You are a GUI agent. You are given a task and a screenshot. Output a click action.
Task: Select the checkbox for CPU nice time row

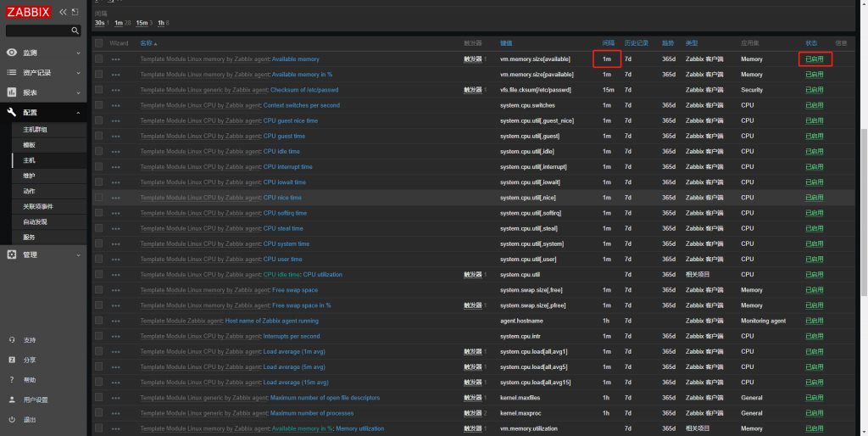click(x=98, y=198)
